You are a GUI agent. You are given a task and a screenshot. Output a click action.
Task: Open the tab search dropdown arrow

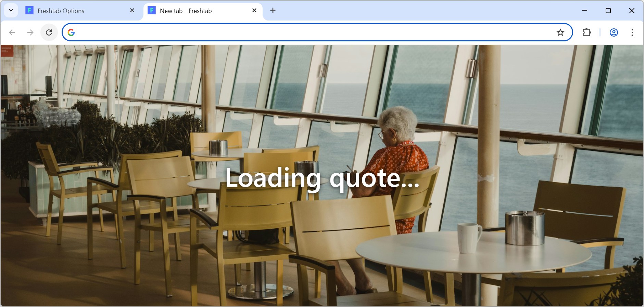11,10
